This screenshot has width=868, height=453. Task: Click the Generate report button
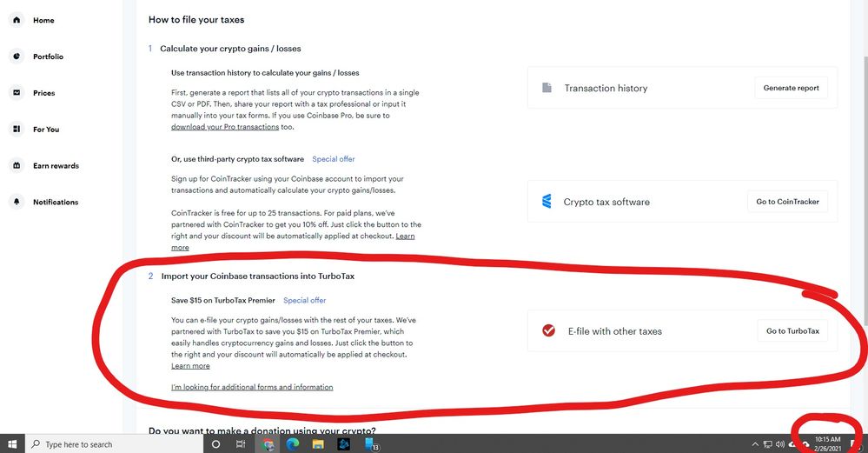coord(791,88)
